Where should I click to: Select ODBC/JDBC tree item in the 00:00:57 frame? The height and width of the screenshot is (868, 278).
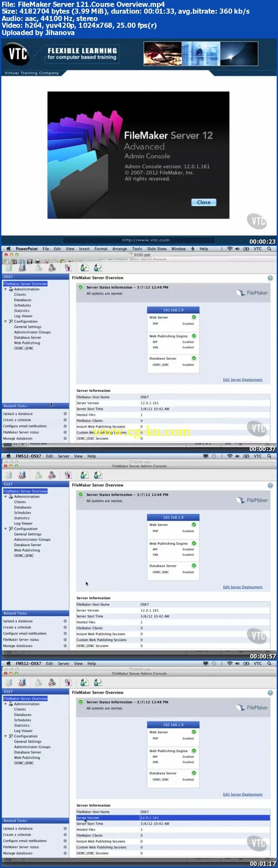(x=24, y=555)
